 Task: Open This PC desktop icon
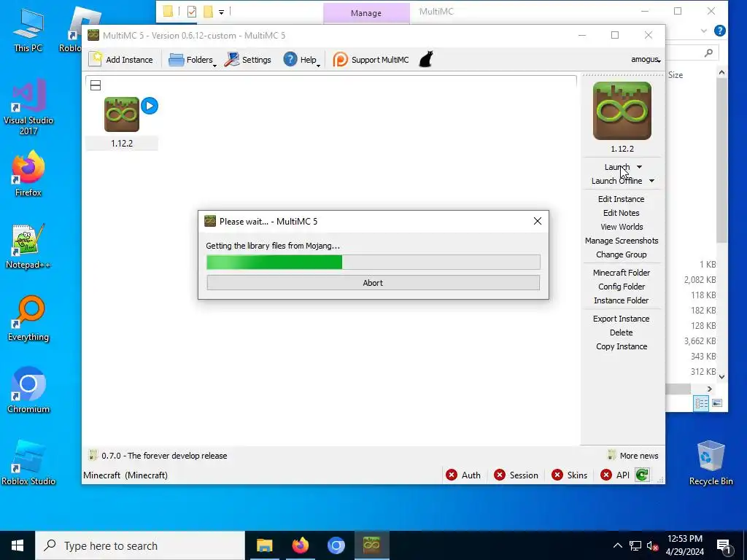28,31
